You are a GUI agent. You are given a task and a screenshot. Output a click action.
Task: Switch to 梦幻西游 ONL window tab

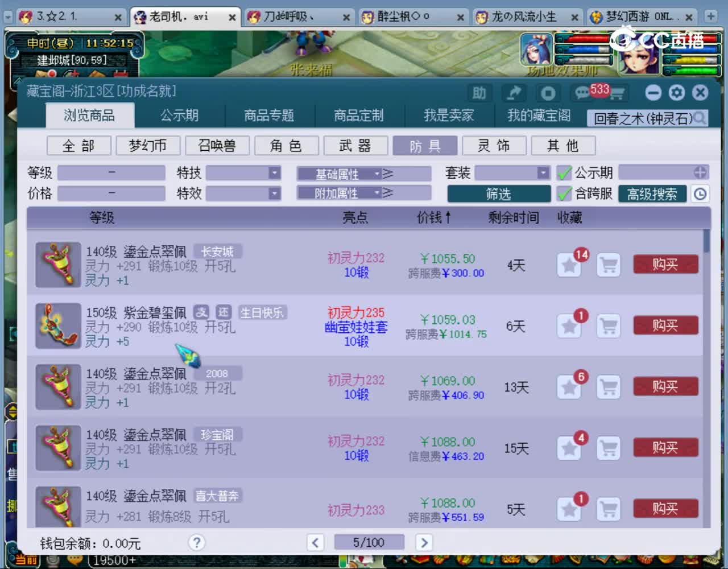pos(643,17)
